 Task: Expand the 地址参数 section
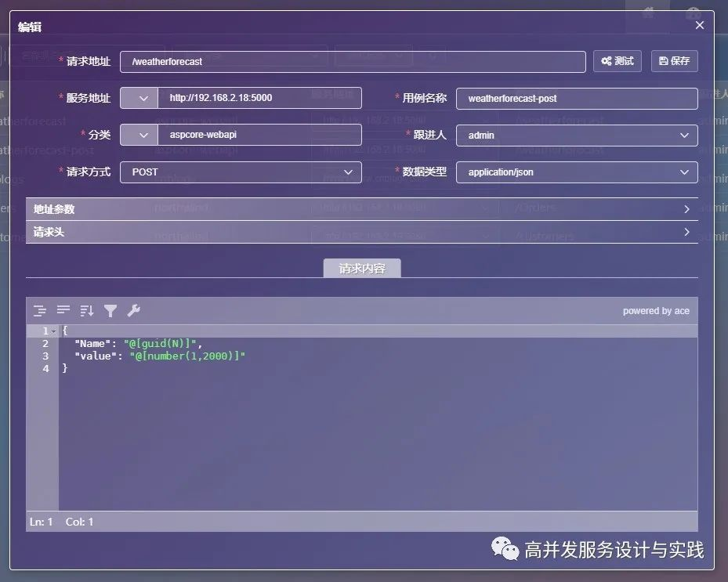click(x=362, y=209)
